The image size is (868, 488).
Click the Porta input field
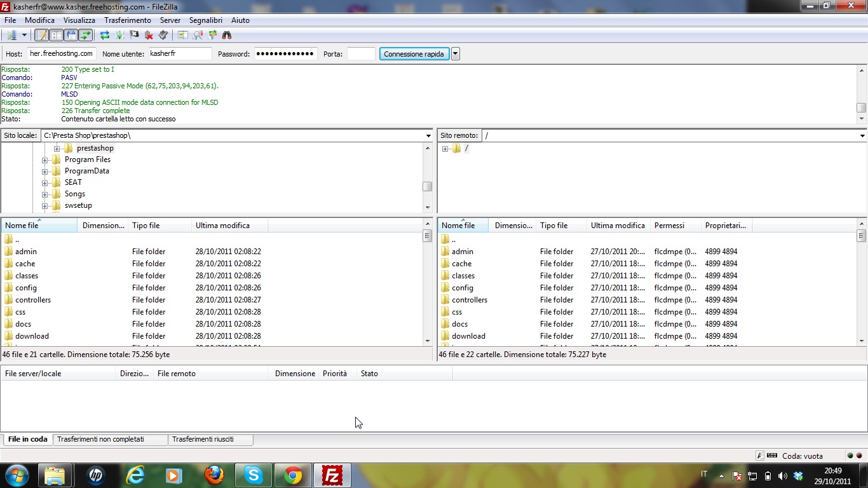[361, 54]
